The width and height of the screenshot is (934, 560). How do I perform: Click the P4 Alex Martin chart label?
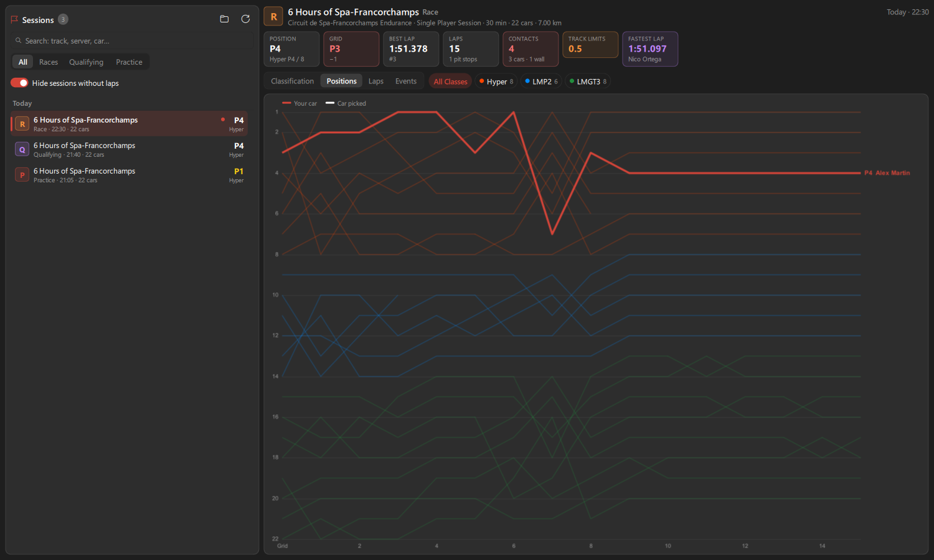pyautogui.click(x=887, y=173)
